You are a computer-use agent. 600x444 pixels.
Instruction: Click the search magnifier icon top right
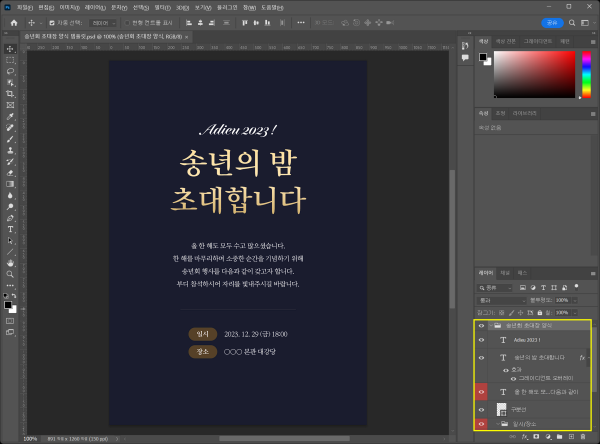[572, 21]
